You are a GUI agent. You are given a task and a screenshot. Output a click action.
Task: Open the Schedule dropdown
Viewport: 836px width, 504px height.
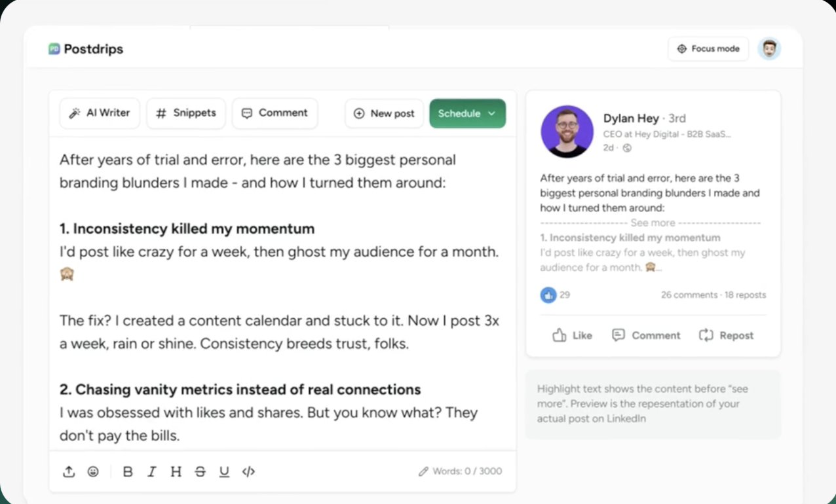[467, 113]
